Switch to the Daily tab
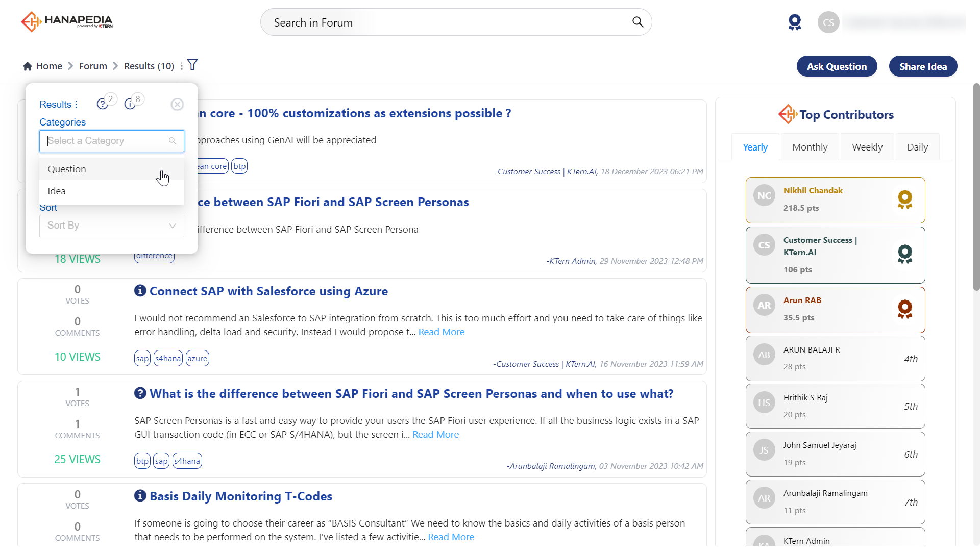 pos(917,147)
